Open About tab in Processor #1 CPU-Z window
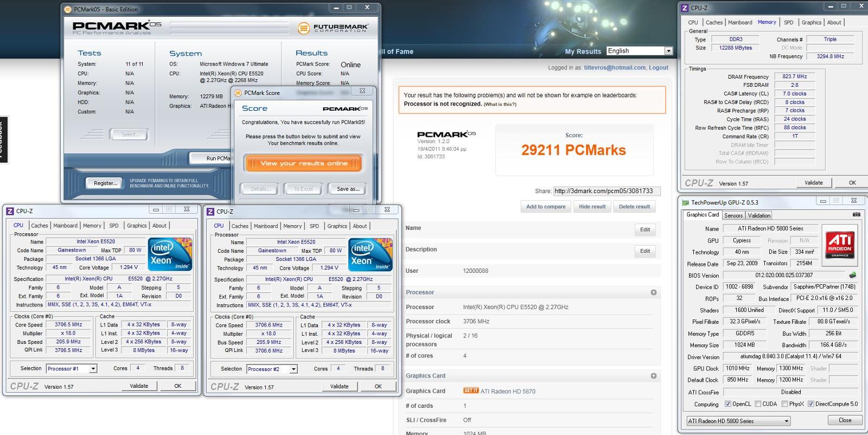 [x=159, y=226]
